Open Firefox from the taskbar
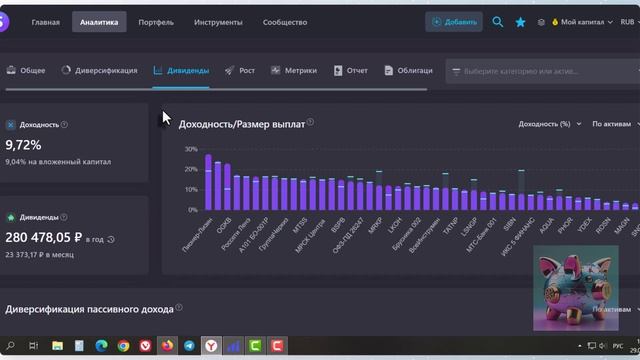 tap(167, 346)
